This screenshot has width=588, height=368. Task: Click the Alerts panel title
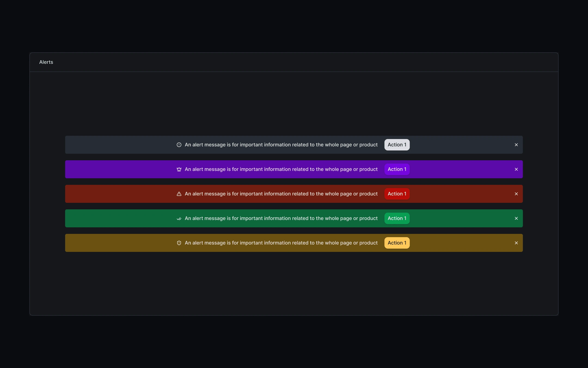[46, 62]
